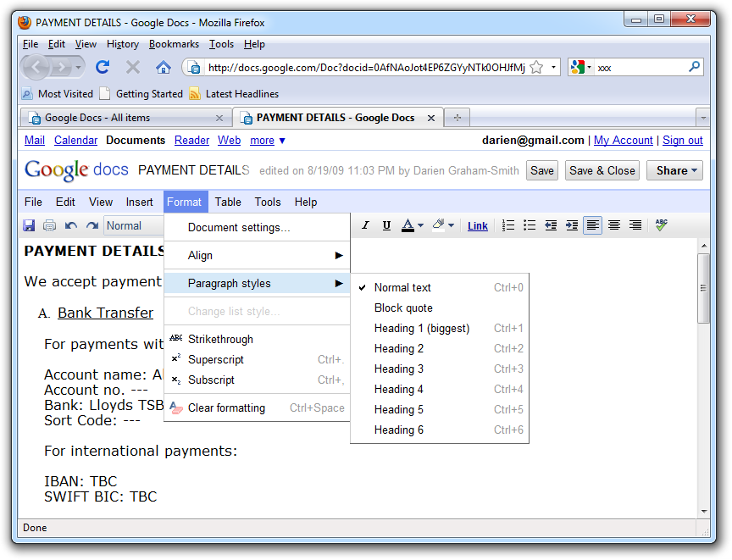Viewport: 732px width, 560px height.
Task: Undo the last edit with the Undo arrow
Action: [x=71, y=226]
